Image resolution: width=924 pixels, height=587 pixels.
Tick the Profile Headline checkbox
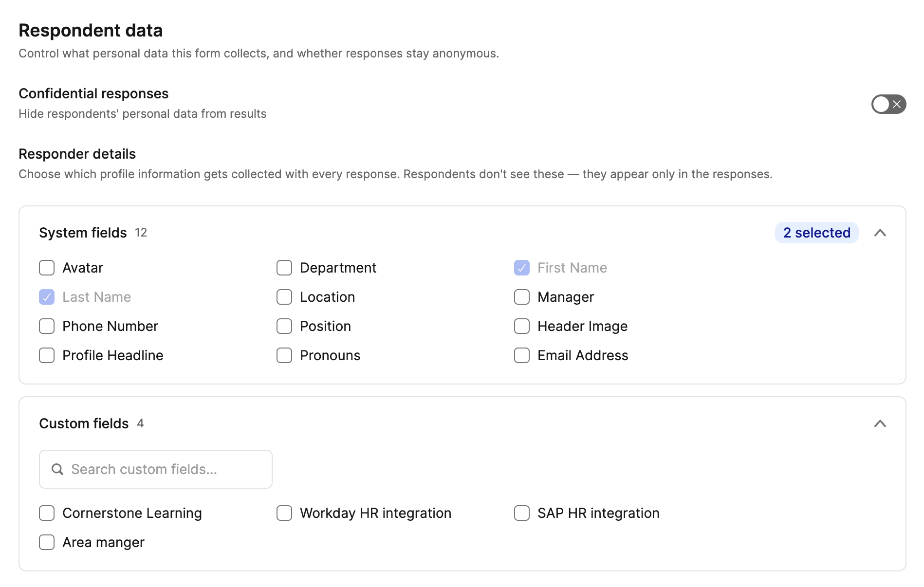[47, 355]
